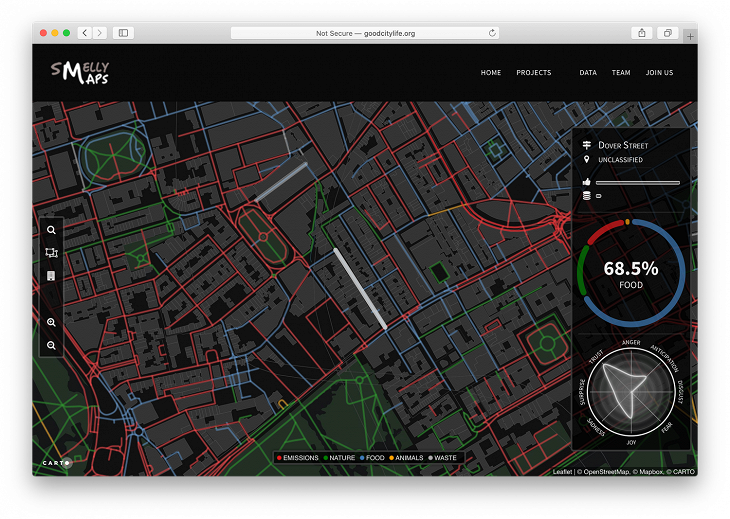
Task: Open the Projects menu
Action: 533,73
